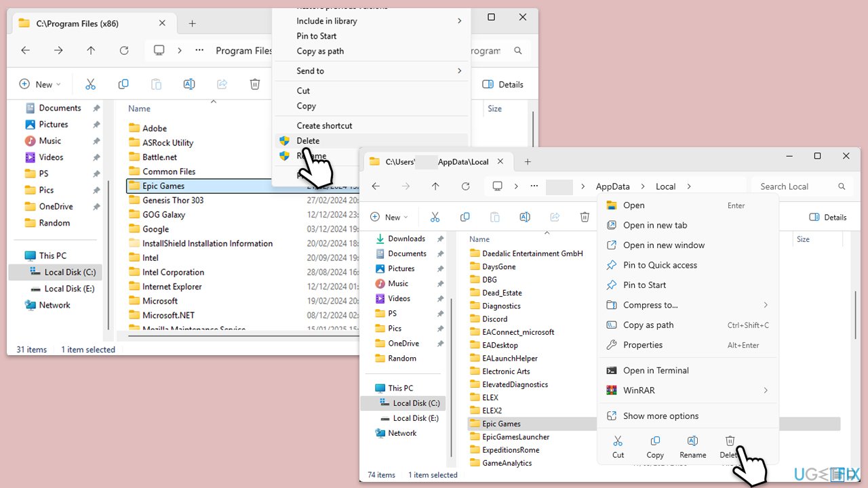Click the Up arrow in AppData Local window
The image size is (868, 488).
(435, 186)
